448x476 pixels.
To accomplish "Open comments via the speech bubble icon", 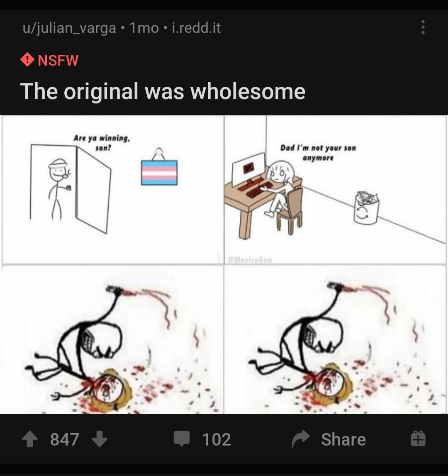I will coord(182,439).
